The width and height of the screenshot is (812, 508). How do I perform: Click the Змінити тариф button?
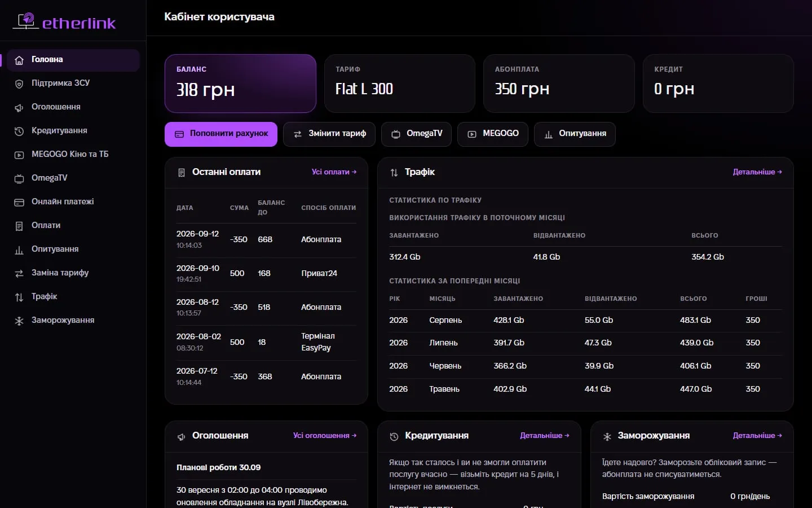pos(329,134)
